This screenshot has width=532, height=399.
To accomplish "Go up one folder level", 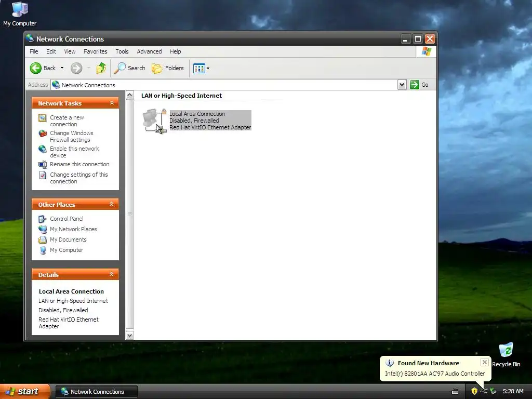I will coord(101,68).
